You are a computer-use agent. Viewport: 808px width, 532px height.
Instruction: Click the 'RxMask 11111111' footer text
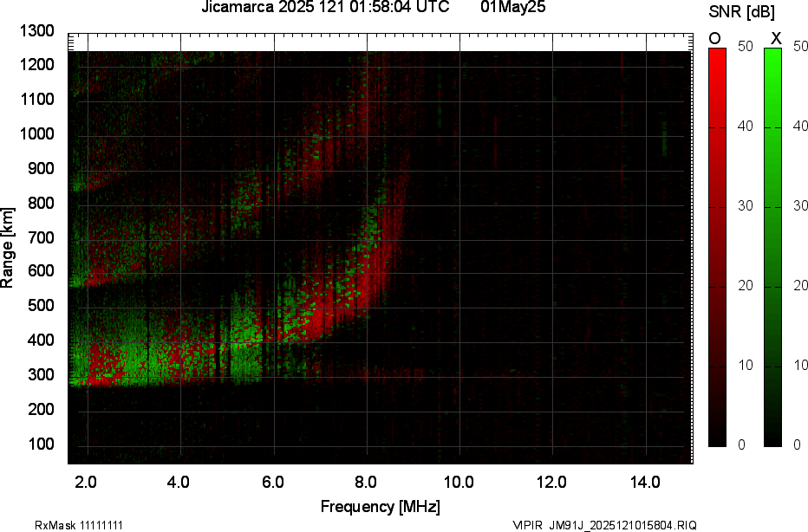coord(79,525)
